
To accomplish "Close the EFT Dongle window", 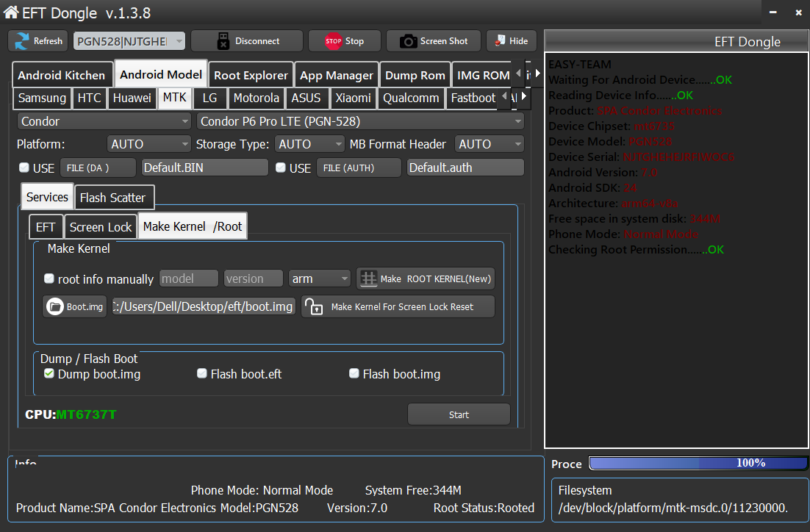I will coord(799,12).
